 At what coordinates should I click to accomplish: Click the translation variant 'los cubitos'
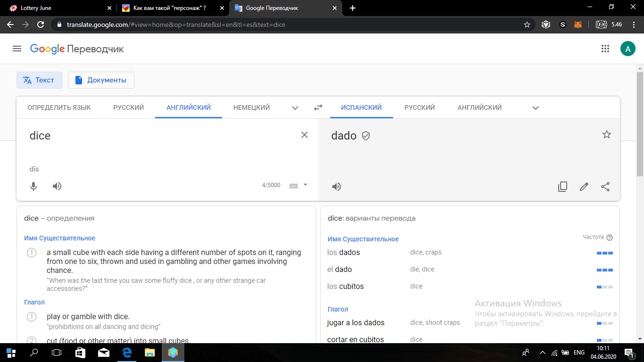[x=346, y=286]
